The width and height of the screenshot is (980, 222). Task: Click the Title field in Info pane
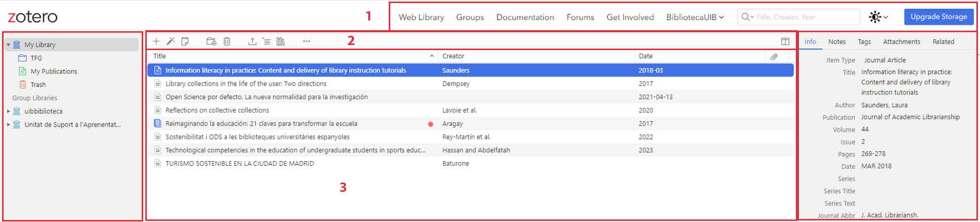point(906,82)
